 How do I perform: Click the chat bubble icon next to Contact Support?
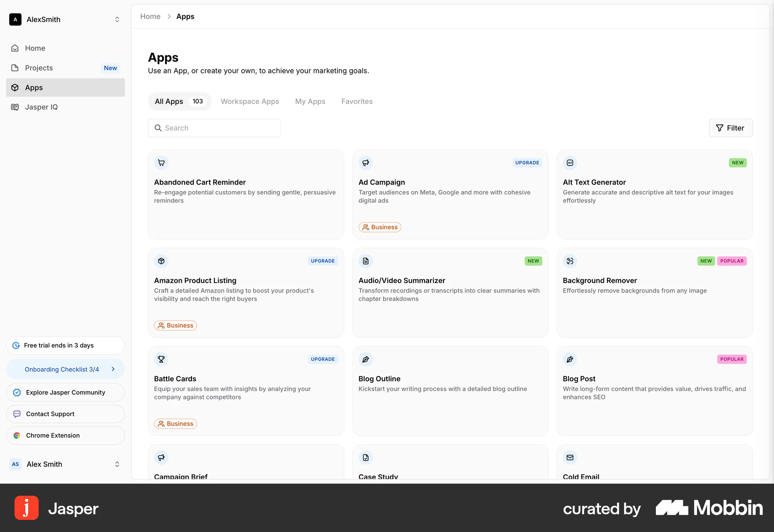[x=16, y=414]
